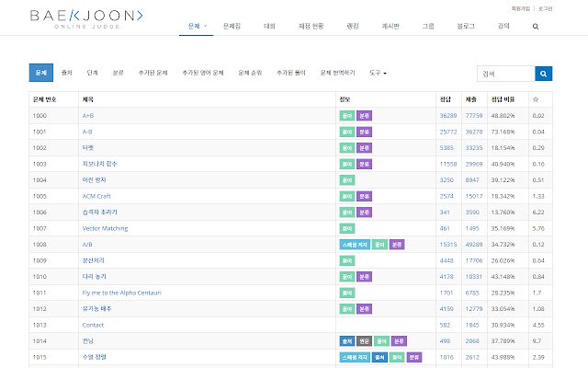
Task: Click problem number 1013 cell
Action: pyautogui.click(x=53, y=325)
